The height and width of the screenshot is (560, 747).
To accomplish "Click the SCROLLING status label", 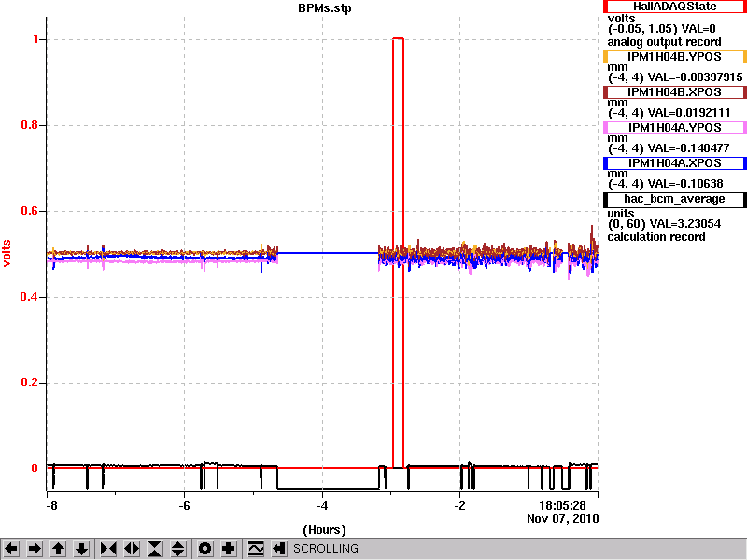I will 325,549.
